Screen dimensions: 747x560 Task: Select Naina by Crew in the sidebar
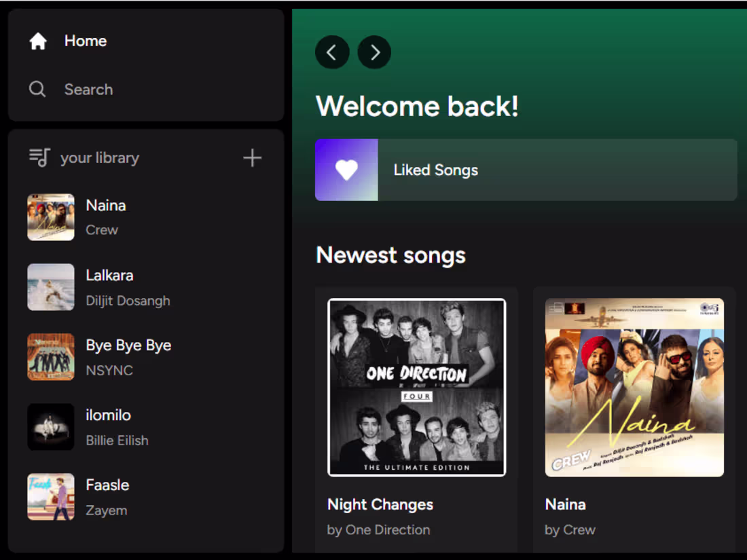(105, 205)
